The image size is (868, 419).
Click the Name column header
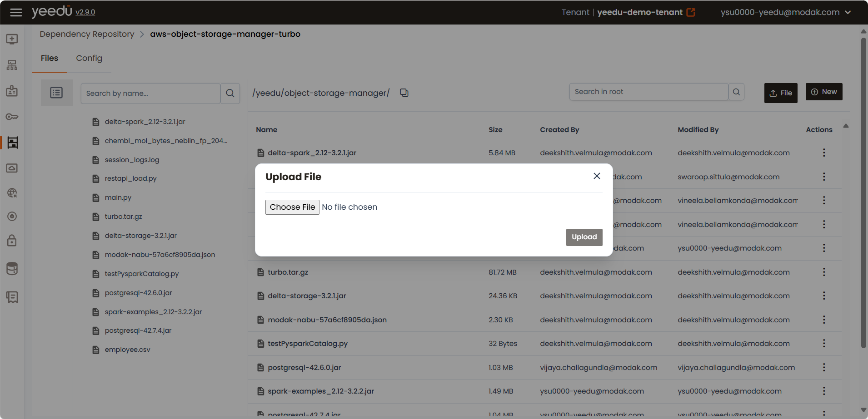[x=266, y=130]
